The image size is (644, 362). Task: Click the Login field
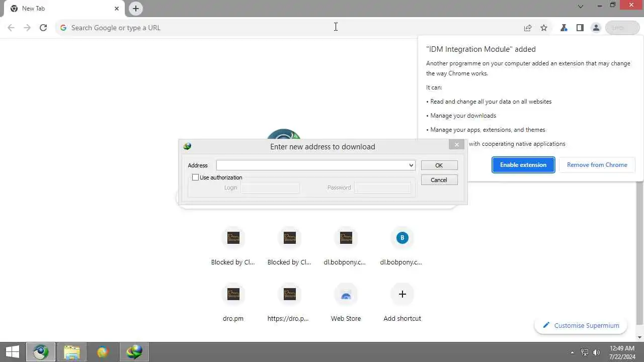click(x=270, y=188)
